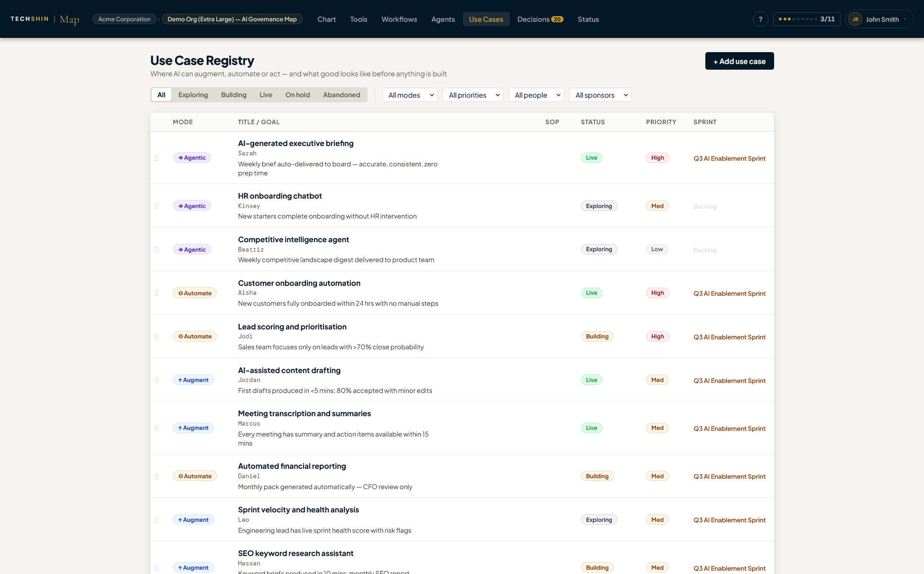Open the All sponsors dropdown
Viewport: 924px width, 574px height.
click(x=601, y=95)
